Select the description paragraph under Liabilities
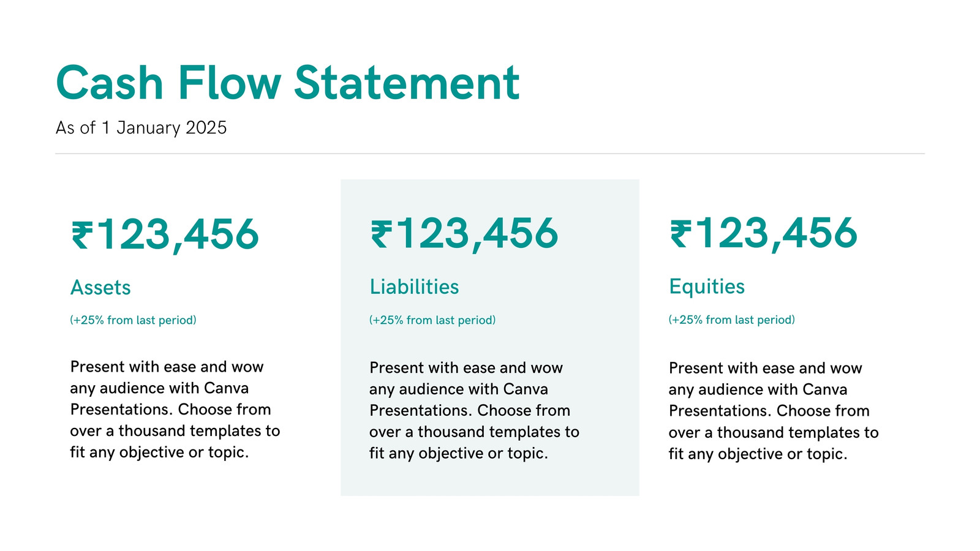 point(474,411)
